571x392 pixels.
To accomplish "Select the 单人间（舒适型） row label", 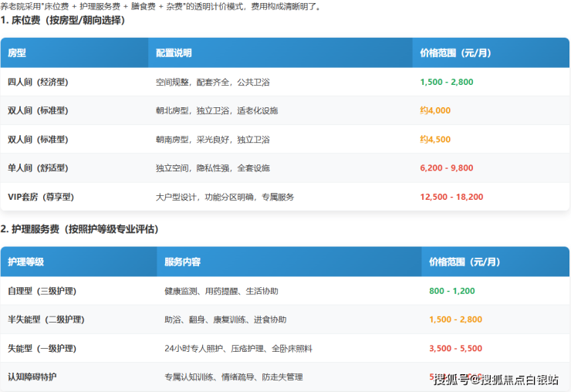I will [38, 167].
